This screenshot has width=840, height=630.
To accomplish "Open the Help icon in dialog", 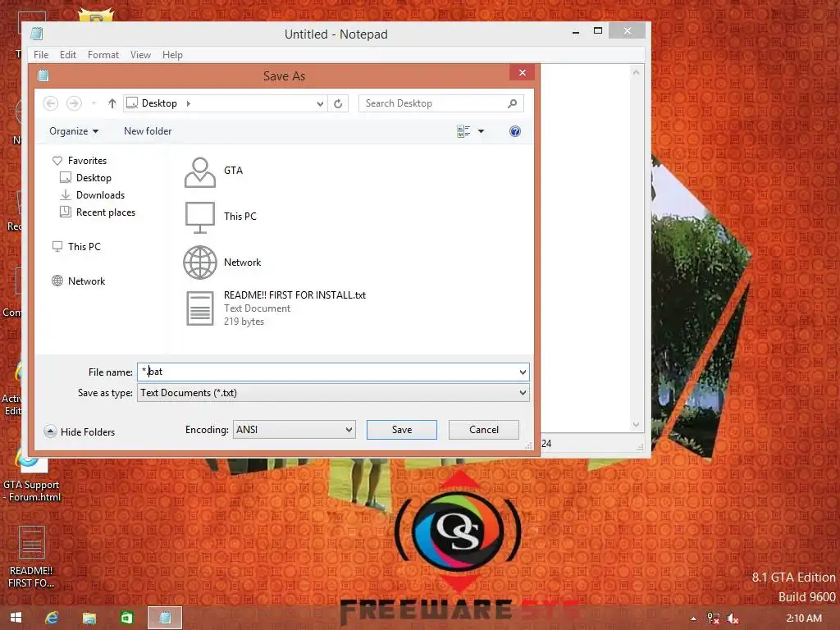I will (x=515, y=131).
